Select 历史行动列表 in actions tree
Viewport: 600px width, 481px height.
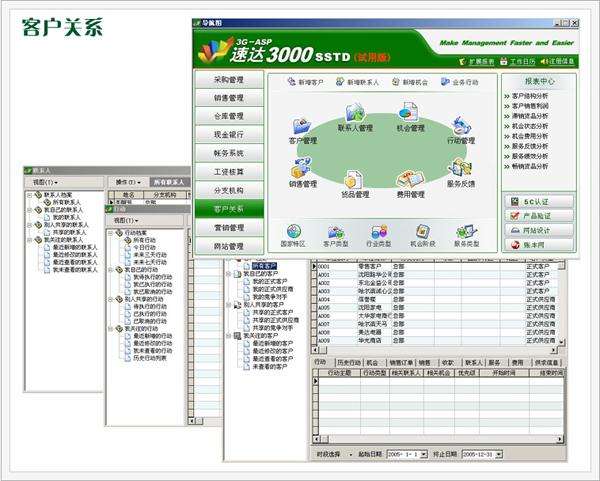[x=150, y=358]
